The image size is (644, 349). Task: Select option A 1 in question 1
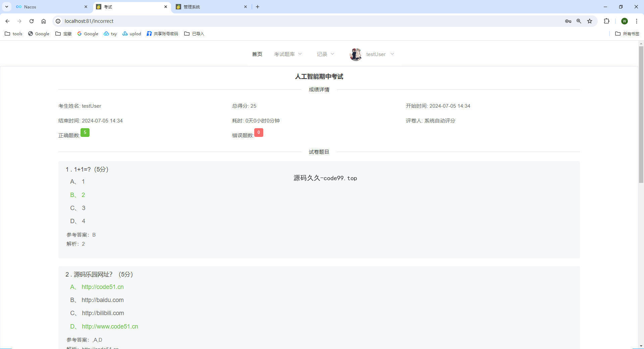[77, 182]
